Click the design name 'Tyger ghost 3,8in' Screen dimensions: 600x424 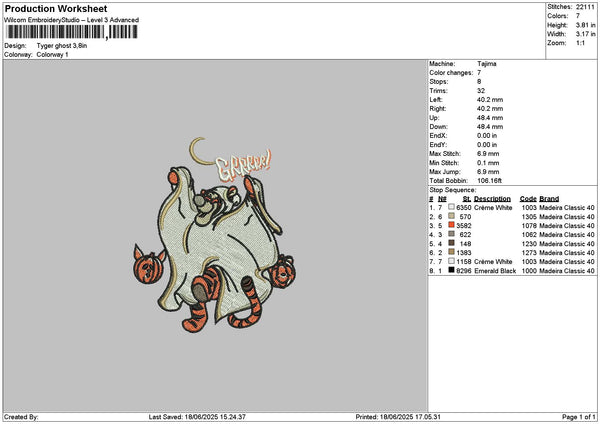(62, 46)
